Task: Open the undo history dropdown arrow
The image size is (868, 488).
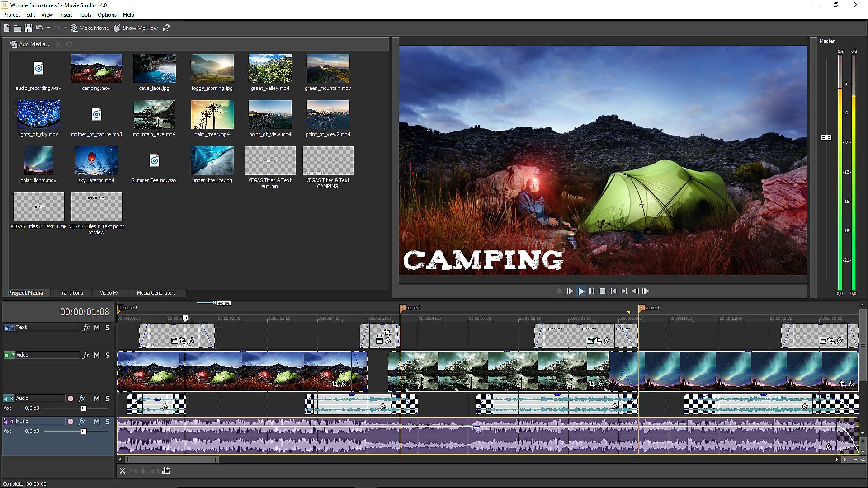Action: click(x=48, y=28)
